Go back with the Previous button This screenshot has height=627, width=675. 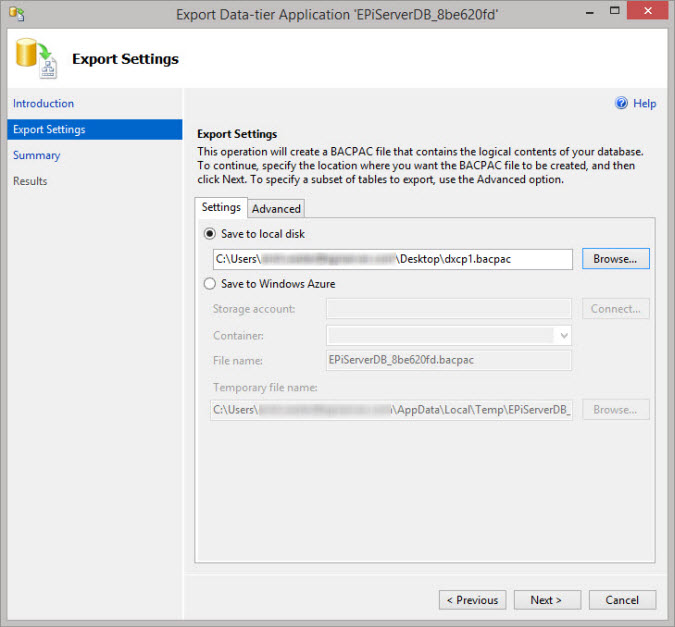tap(473, 600)
